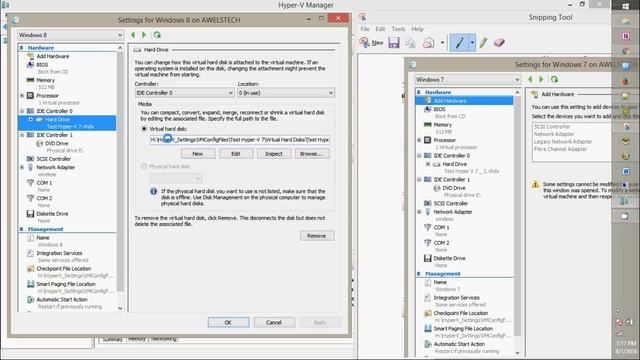Select the Physical hard disk radio button
This screenshot has width=640, height=360.
pos(144,166)
